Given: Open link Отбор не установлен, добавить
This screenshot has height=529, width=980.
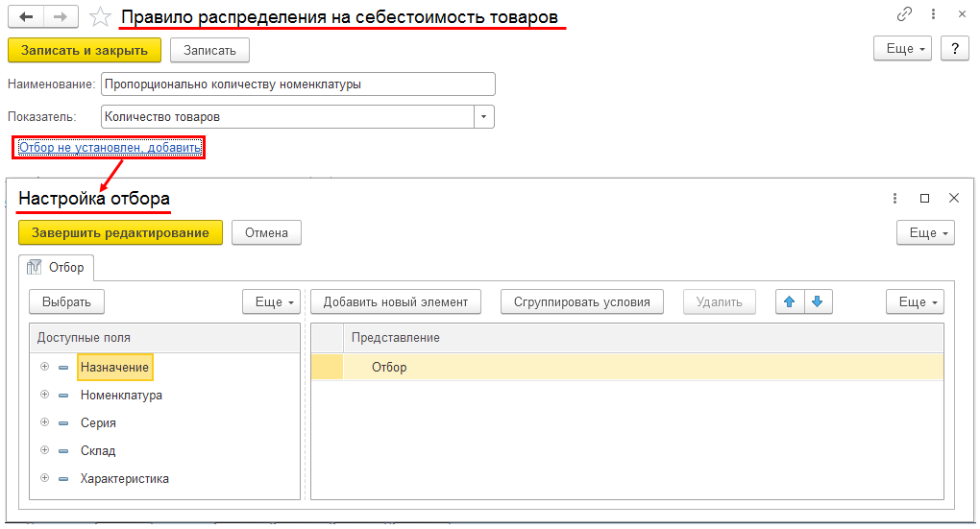Looking at the screenshot, I should tap(110, 148).
